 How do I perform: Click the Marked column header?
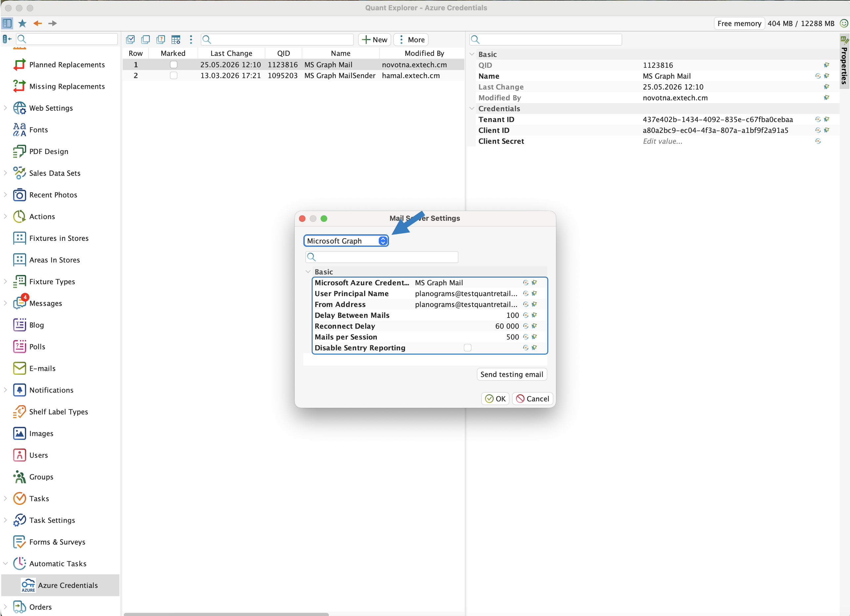[x=173, y=54]
